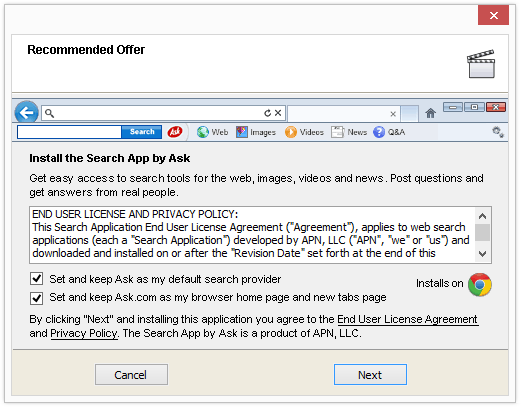This screenshot has width=521, height=408.
Task: Uncheck Ask as default search provider
Action: coord(36,278)
